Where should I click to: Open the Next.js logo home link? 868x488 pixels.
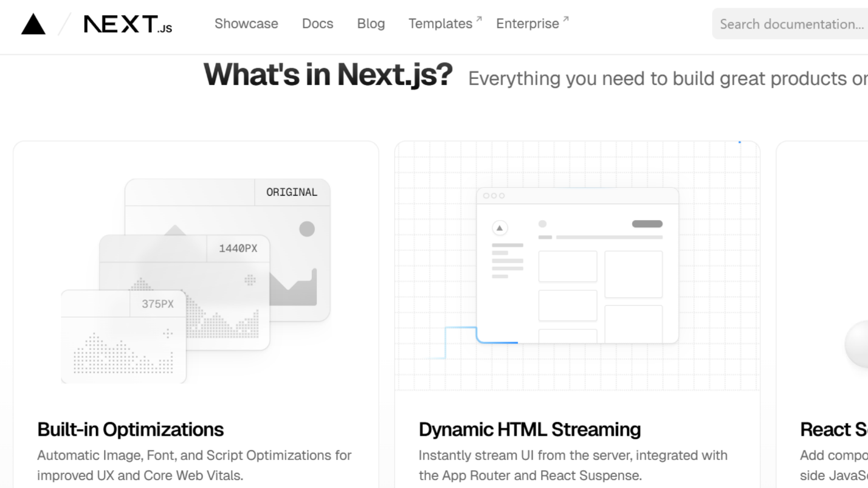click(128, 24)
